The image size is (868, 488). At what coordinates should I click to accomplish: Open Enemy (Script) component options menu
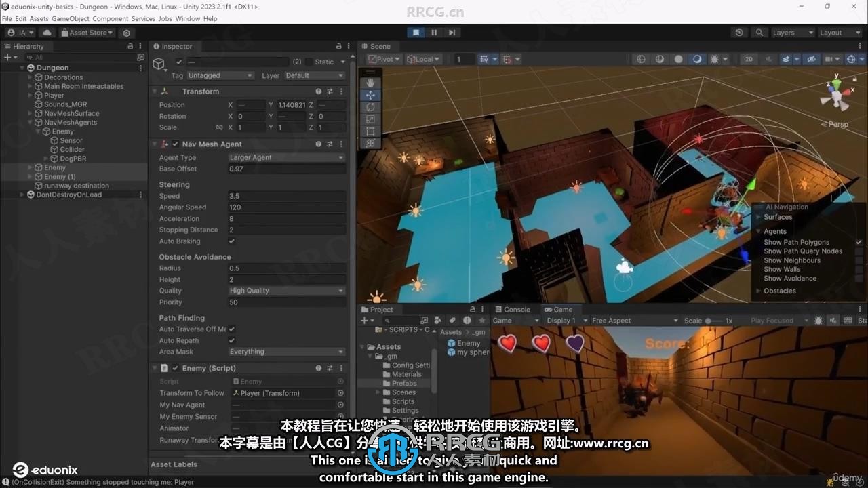click(340, 368)
